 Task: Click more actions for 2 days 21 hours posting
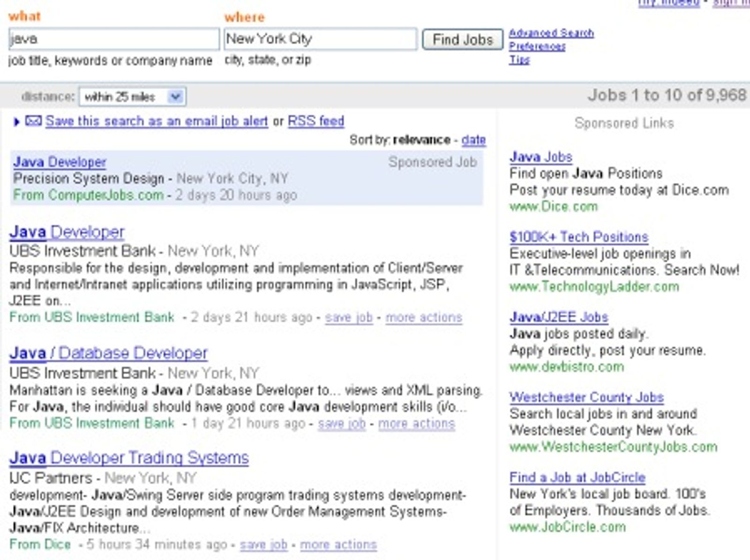(424, 317)
